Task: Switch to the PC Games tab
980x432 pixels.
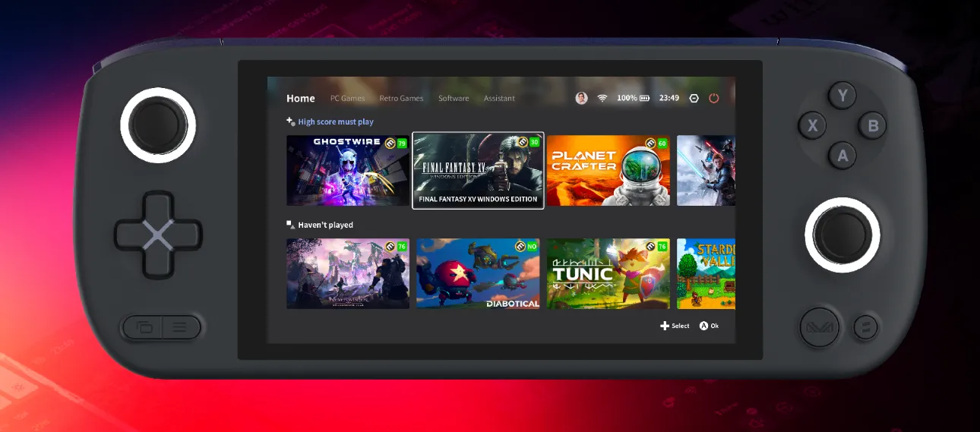Action: coord(347,98)
